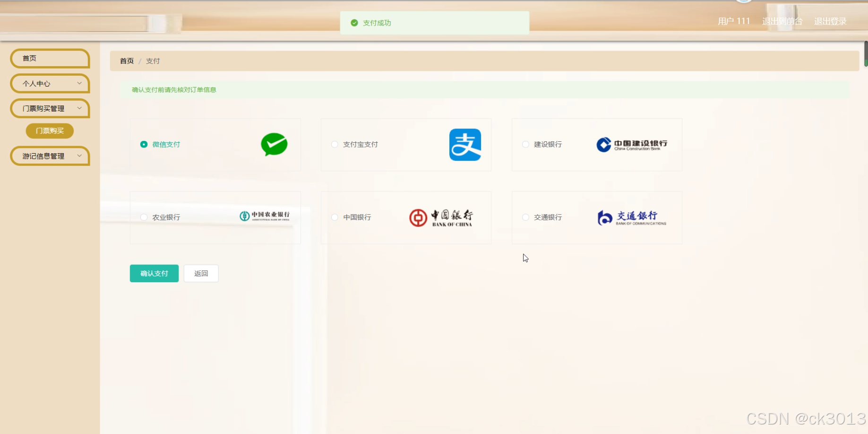Click the 支付成功 notification text
Image resolution: width=868 pixels, height=434 pixels.
click(x=377, y=23)
